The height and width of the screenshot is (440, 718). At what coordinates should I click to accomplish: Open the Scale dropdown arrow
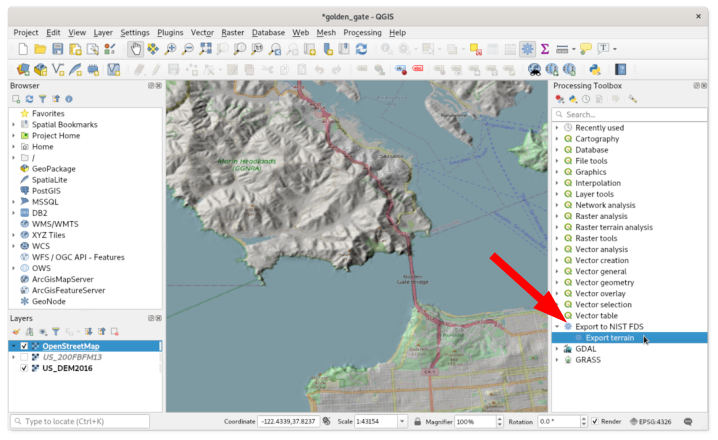402,422
